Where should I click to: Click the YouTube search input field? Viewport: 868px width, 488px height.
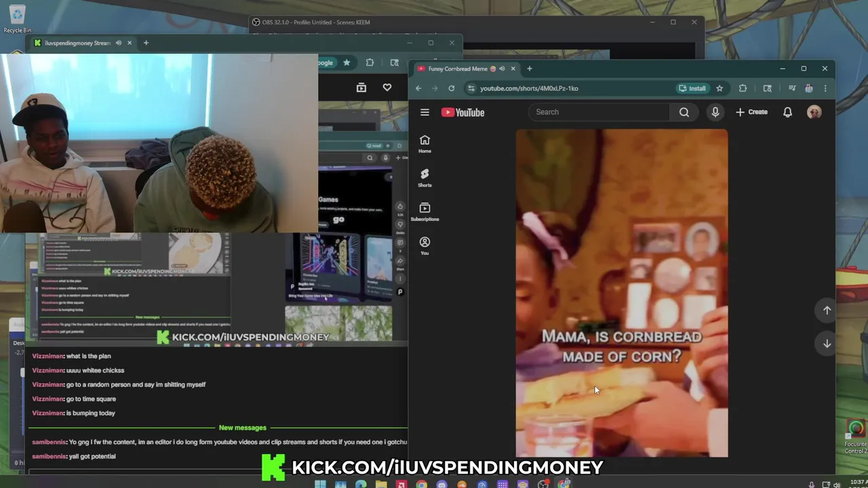tap(599, 113)
